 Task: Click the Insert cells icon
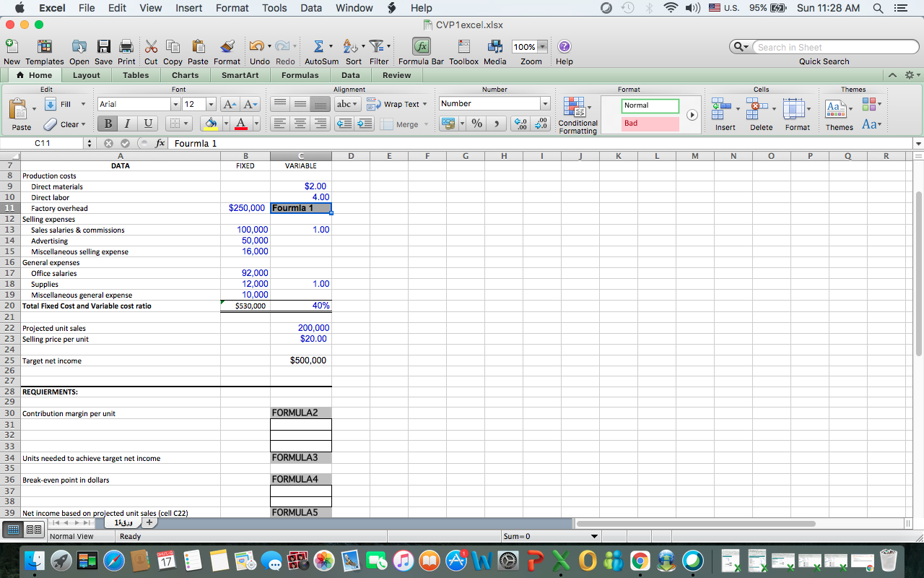(722, 108)
